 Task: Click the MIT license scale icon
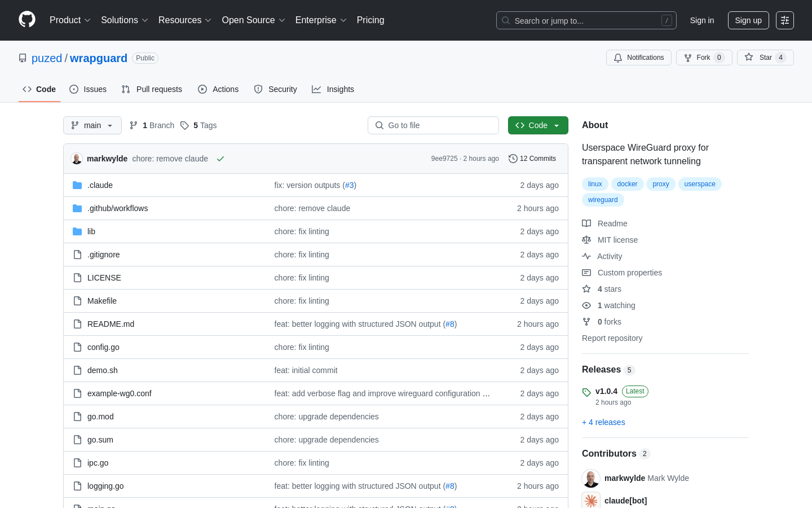(x=586, y=240)
